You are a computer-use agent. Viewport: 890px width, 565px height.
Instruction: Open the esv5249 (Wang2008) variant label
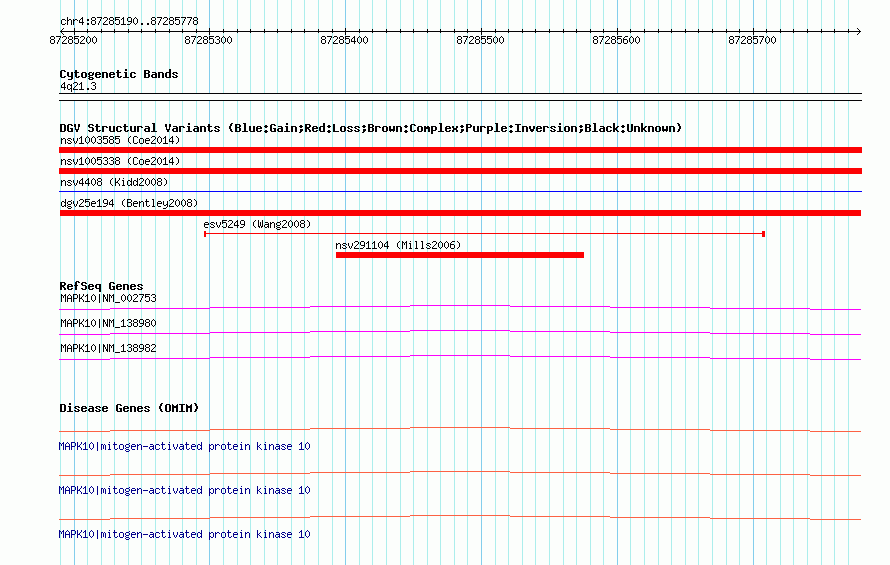257,224
